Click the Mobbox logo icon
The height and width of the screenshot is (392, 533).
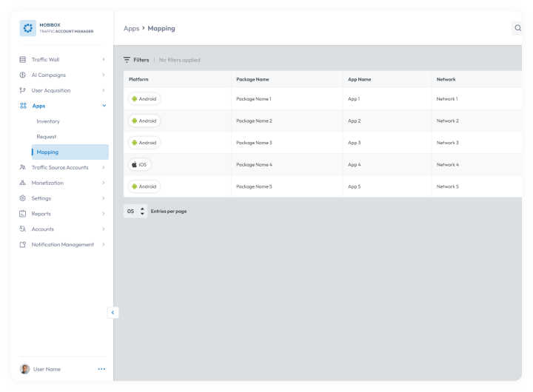pyautogui.click(x=27, y=28)
